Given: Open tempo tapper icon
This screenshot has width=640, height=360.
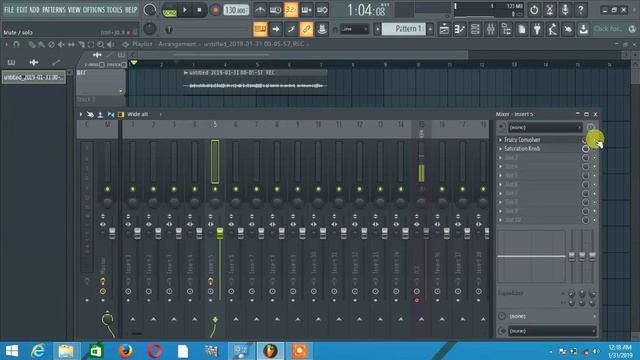Looking at the screenshot, I should pyautogui.click(x=553, y=29).
